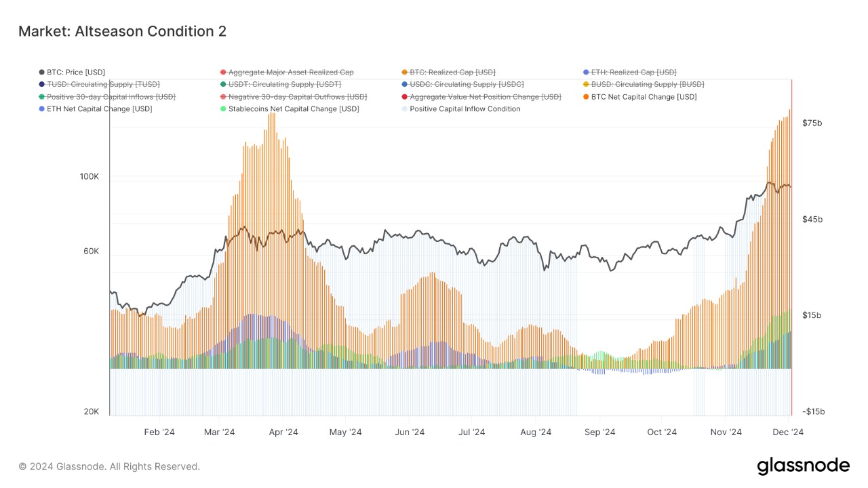Screen dimensions: 868x488
Task: Click the Apr '24 date axis label
Action: pos(283,432)
